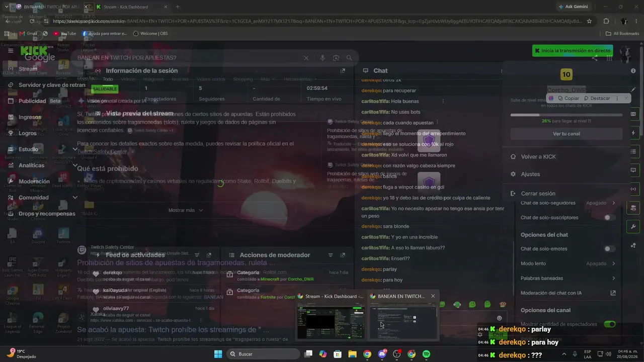The width and height of the screenshot is (644, 362).
Task: Click the Google voice search microphone
Action: (x=323, y=58)
